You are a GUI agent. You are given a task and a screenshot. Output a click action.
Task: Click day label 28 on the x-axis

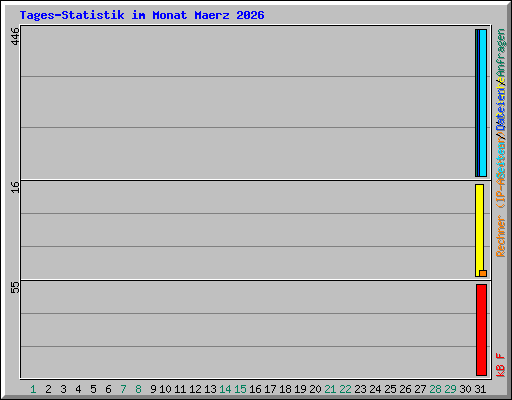[435, 389]
